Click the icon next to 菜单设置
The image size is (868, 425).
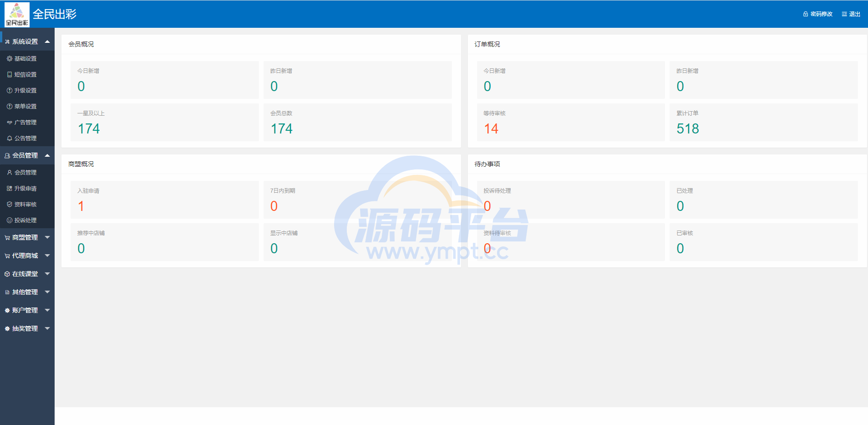coord(10,107)
